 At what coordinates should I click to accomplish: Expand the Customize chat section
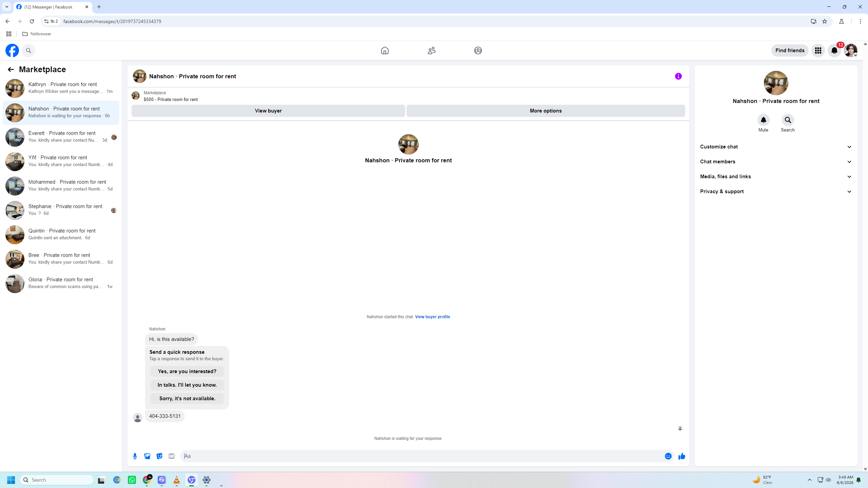click(776, 147)
